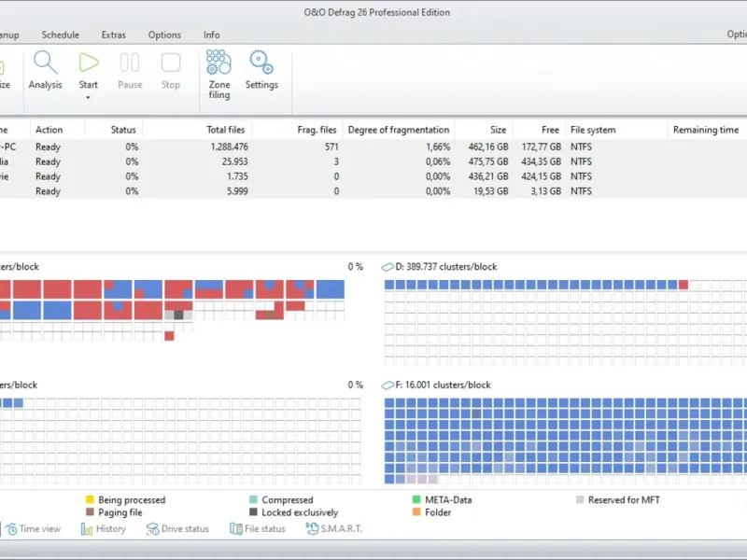Sort by Free column header
Image resolution: width=747 pixels, height=560 pixels.
click(550, 130)
